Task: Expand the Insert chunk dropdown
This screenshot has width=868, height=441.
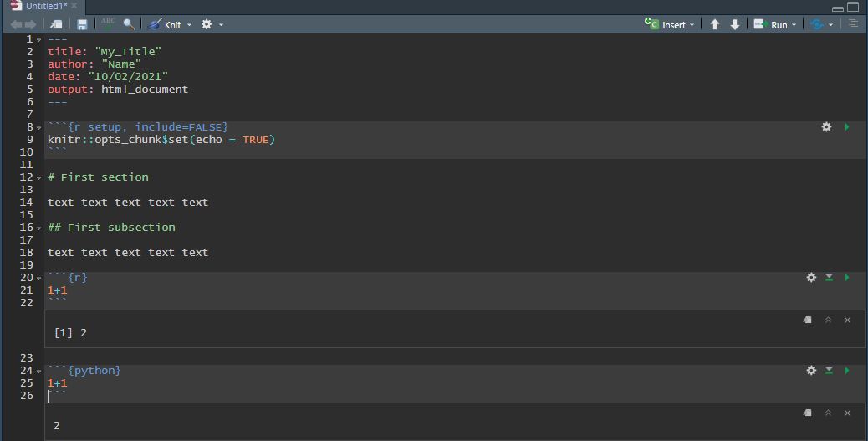Action: 692,25
